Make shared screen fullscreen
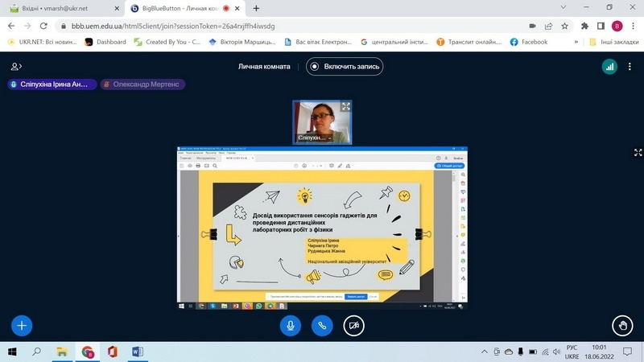The width and height of the screenshot is (644, 362). [638, 152]
